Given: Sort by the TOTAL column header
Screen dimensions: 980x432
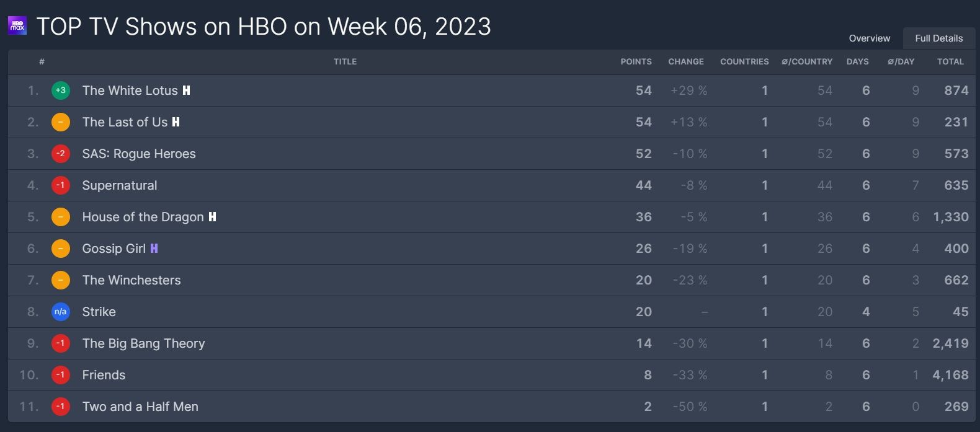Looking at the screenshot, I should [x=950, y=62].
